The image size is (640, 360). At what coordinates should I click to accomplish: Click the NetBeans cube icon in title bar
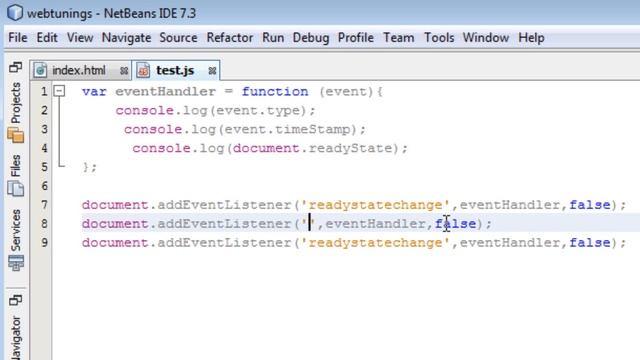tap(15, 12)
